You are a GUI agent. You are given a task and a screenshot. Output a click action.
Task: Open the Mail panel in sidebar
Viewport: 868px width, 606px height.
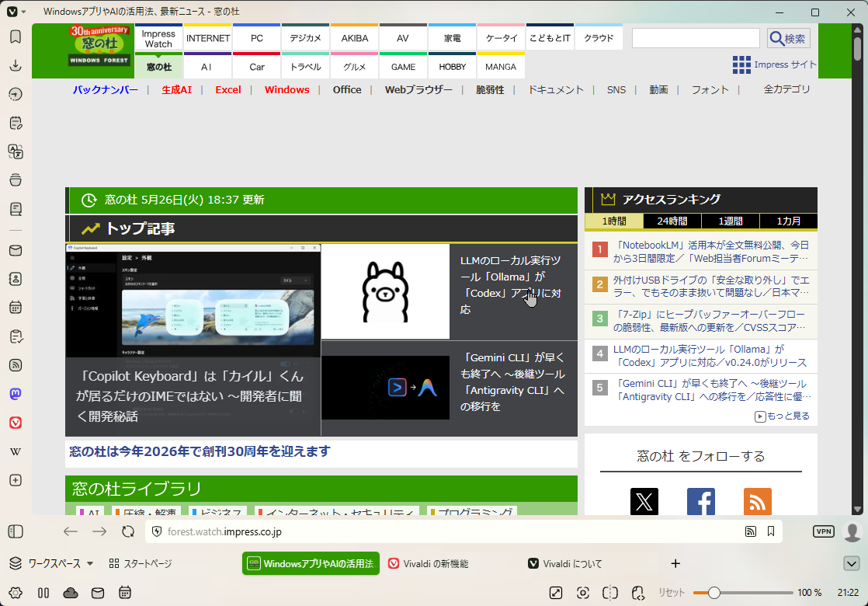coord(16,250)
